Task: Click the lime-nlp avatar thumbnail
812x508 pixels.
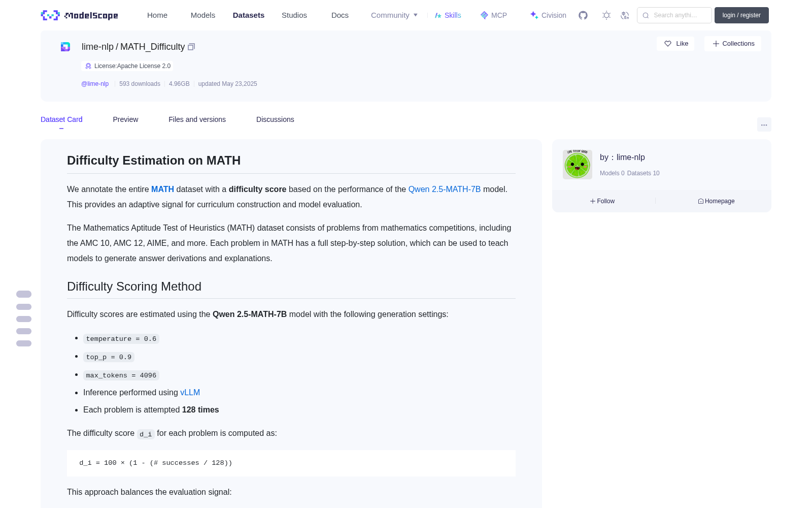Action: click(578, 165)
